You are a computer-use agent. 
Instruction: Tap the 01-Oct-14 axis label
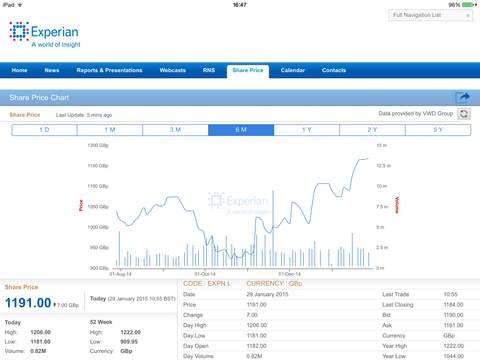pyautogui.click(x=205, y=274)
